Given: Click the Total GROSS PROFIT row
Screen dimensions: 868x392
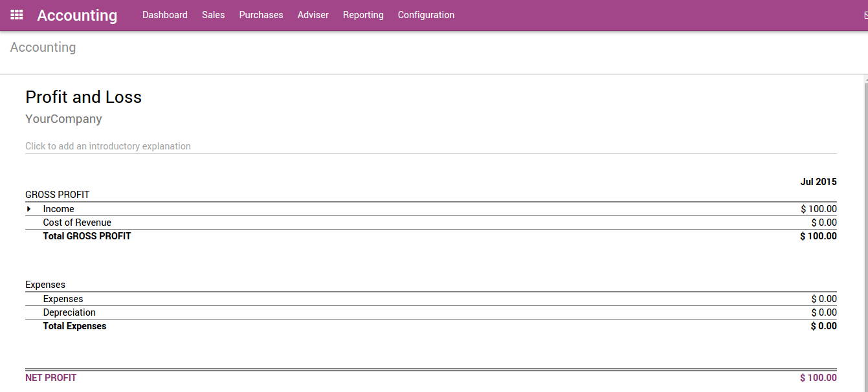Looking at the screenshot, I should click(87, 235).
